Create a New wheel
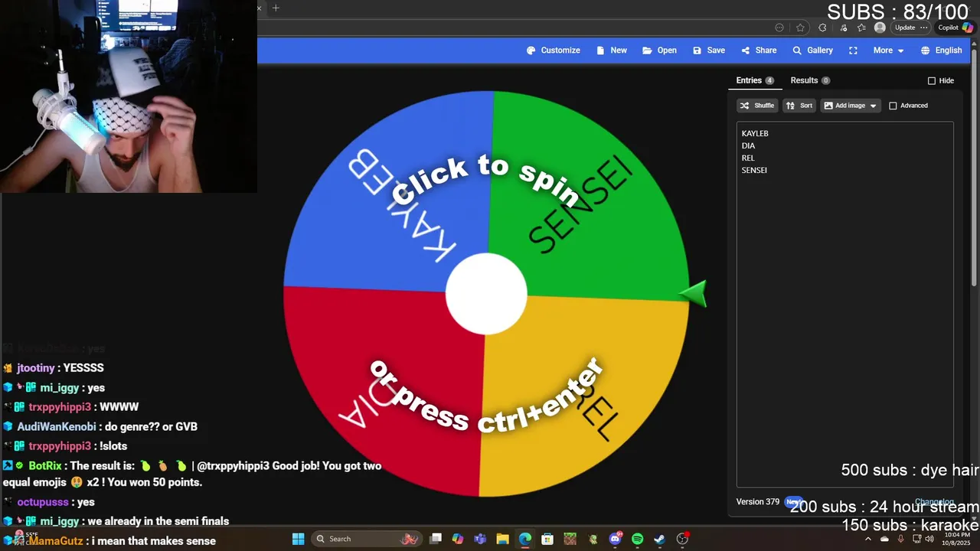 pyautogui.click(x=611, y=51)
